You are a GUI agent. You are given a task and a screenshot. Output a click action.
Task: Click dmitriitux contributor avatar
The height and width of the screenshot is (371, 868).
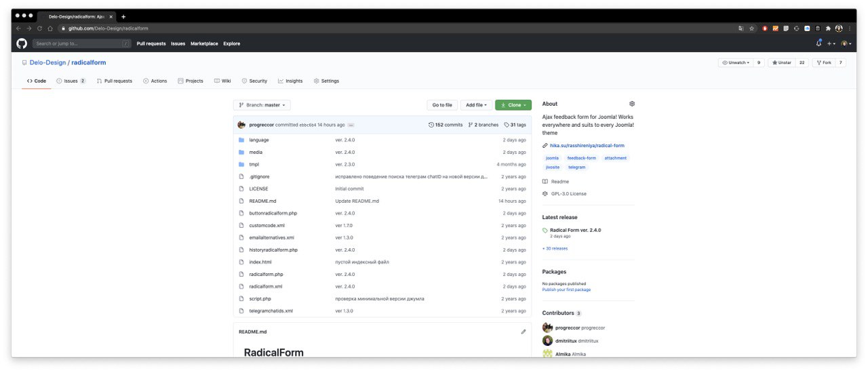(547, 340)
